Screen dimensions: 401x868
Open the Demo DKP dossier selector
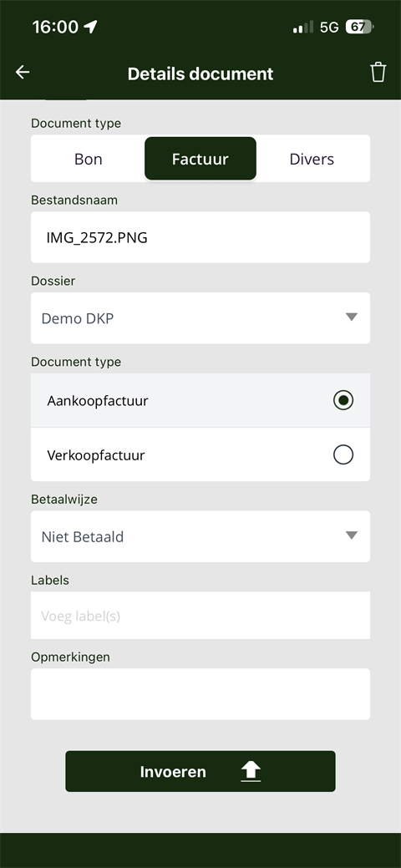click(x=200, y=317)
